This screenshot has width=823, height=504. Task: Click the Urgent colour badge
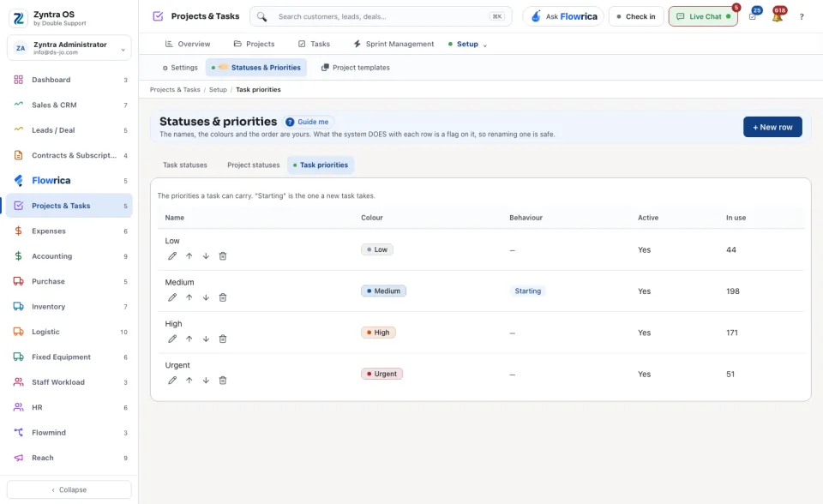tap(381, 375)
